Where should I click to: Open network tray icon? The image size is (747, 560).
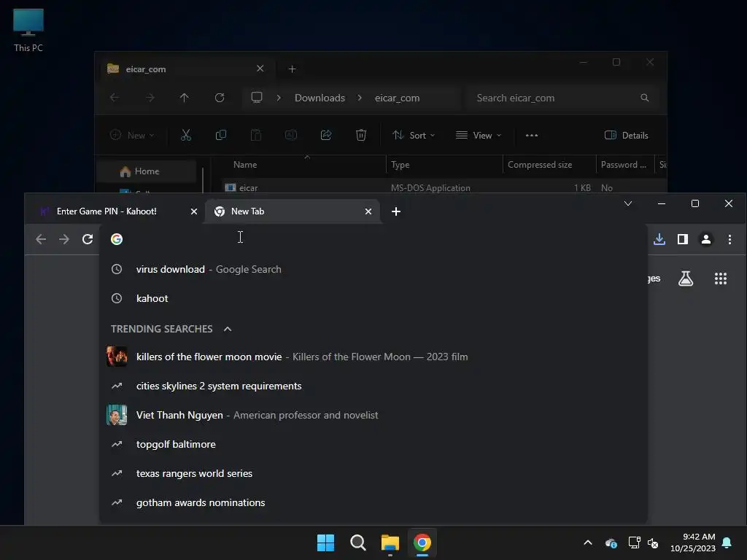click(634, 542)
